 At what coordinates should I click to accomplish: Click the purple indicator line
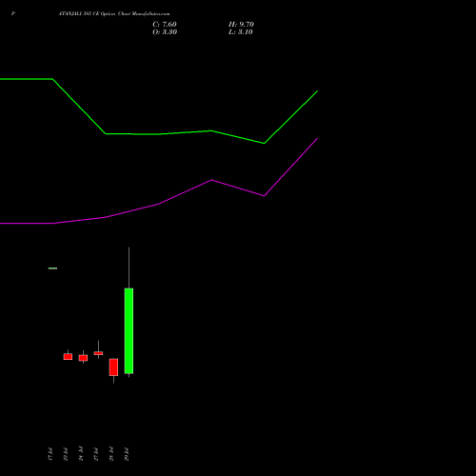pos(159,204)
